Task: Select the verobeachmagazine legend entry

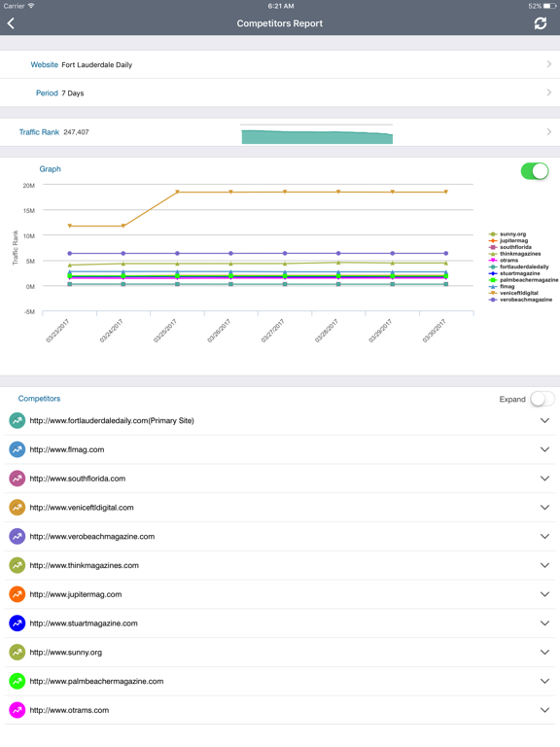Action: [520, 300]
